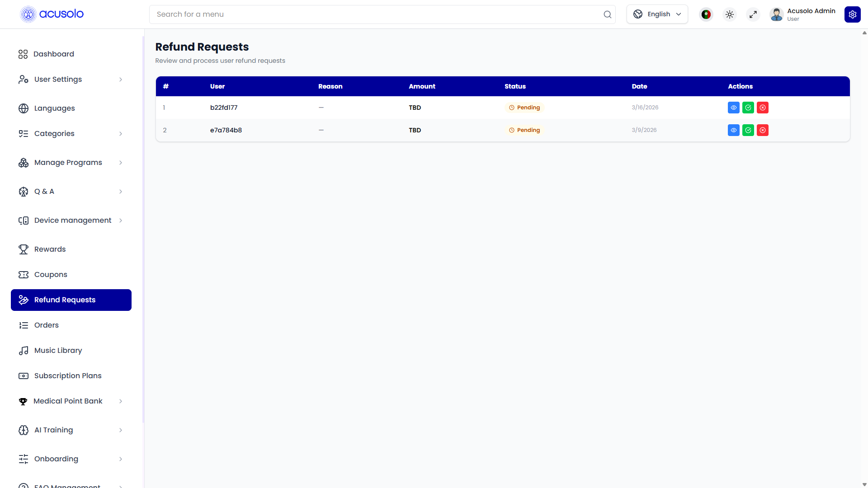
Task: Click the Acusolo Admin avatar
Action: pyautogui.click(x=776, y=14)
